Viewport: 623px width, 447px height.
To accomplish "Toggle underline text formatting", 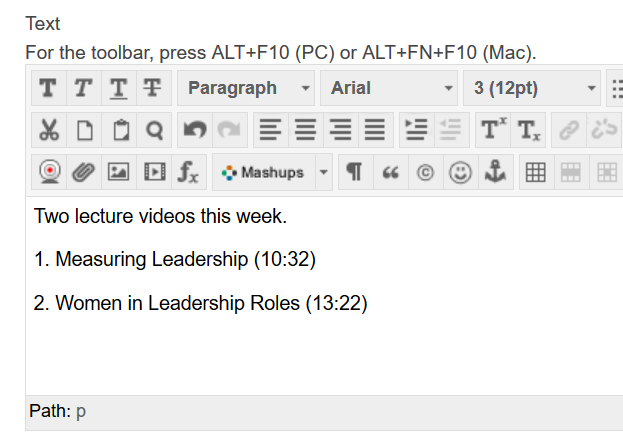I will point(118,88).
